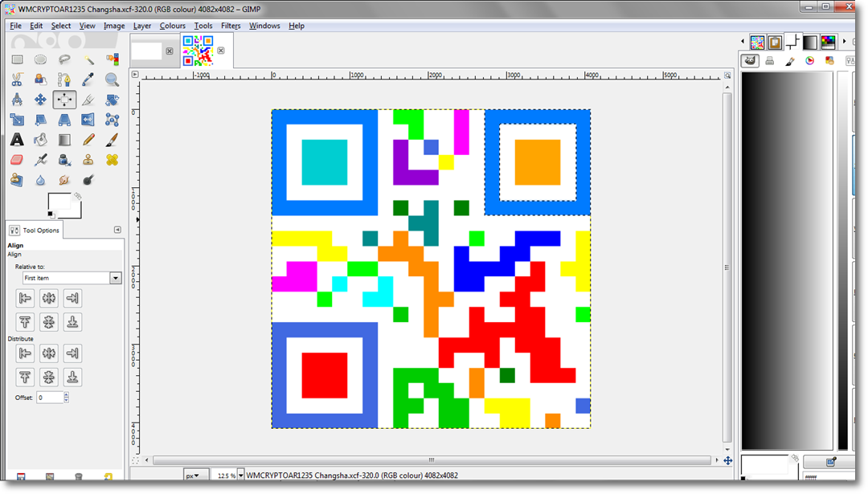Select the Text tool
868x494 pixels.
(17, 140)
